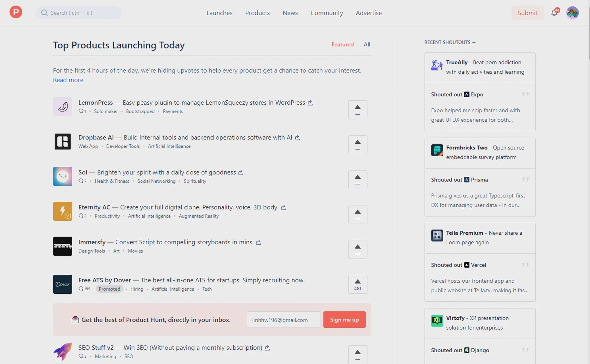Open Eternity AC external link icon
The height and width of the screenshot is (364, 590).
[283, 207]
